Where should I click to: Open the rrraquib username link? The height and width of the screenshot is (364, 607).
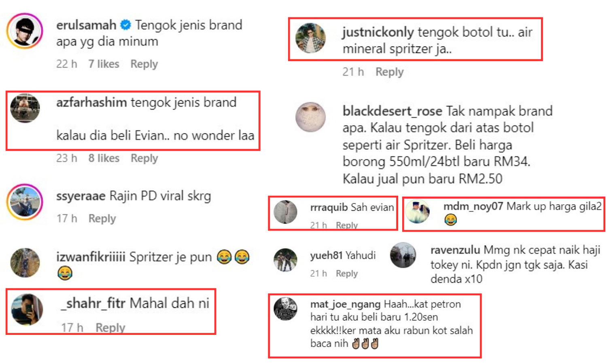pos(329,207)
